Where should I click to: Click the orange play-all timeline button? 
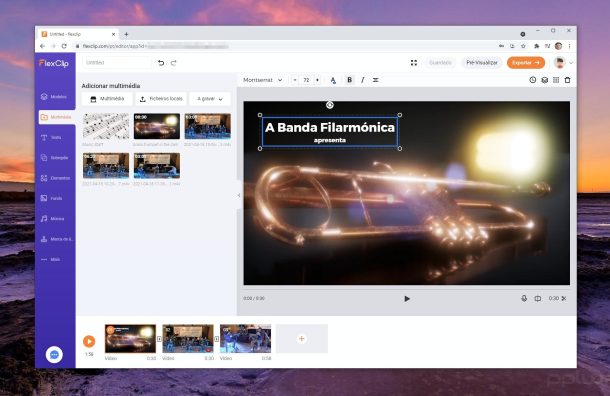pyautogui.click(x=89, y=341)
